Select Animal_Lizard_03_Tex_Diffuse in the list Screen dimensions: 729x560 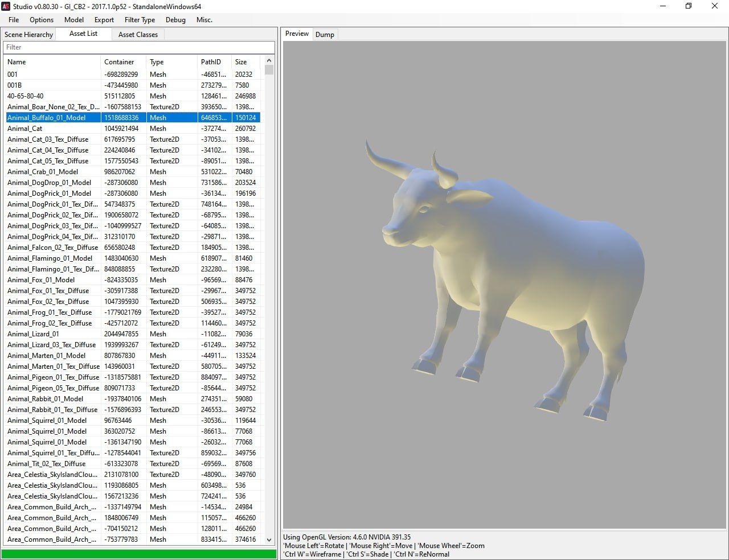coord(133,345)
